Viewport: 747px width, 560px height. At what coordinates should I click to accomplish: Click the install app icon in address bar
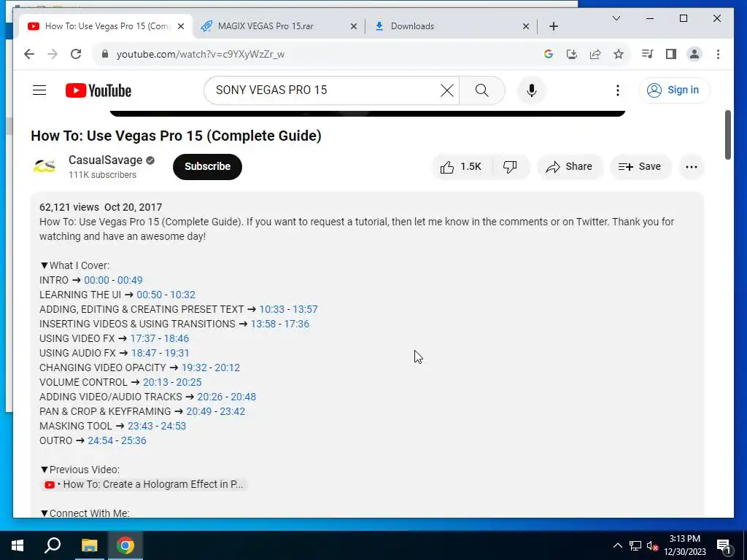(572, 54)
